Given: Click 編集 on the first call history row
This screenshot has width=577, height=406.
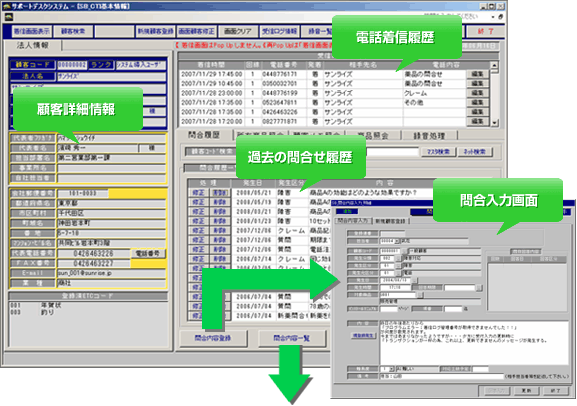Looking at the screenshot, I should tap(477, 74).
